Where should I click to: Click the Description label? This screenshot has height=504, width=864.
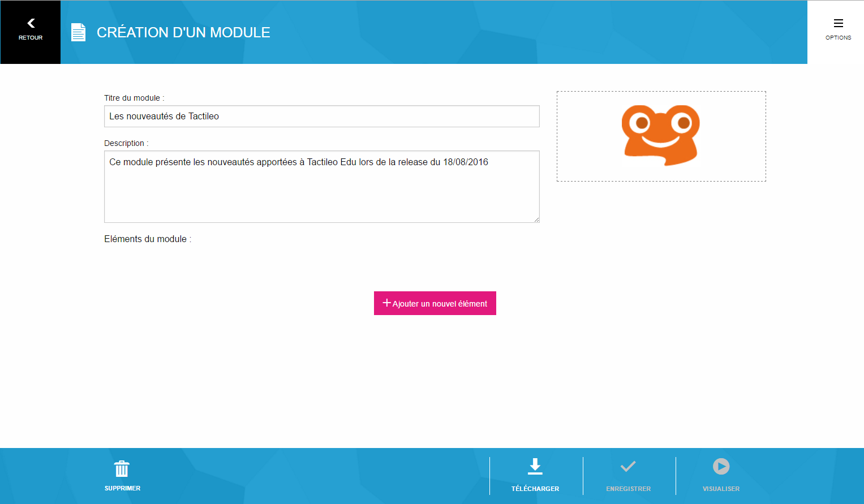pos(126,143)
